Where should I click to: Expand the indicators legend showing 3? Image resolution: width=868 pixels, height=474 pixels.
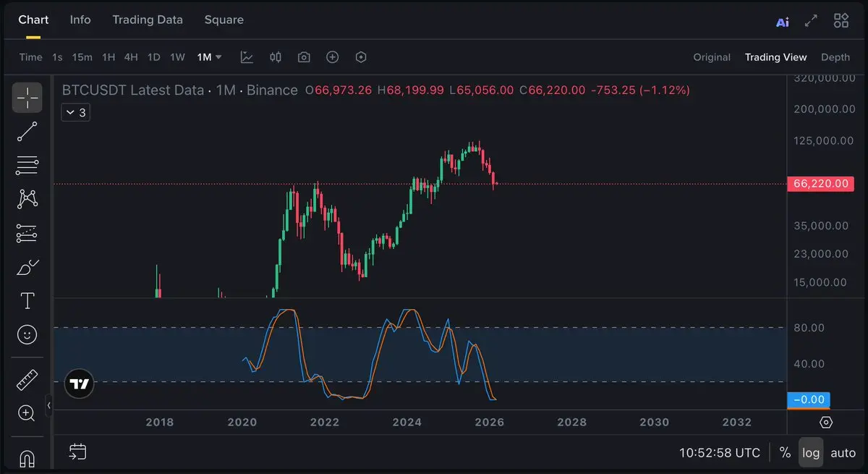(76, 112)
